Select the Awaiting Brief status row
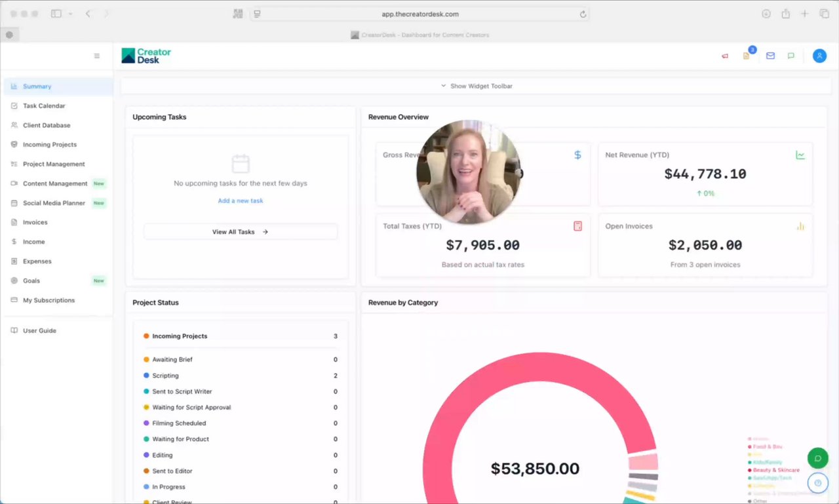839x504 pixels. [x=241, y=360]
